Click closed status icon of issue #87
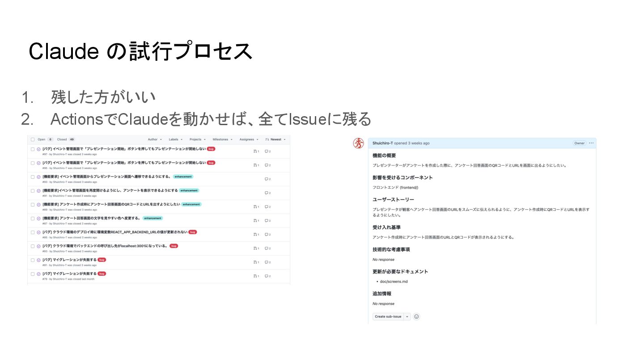This screenshot has width=644, height=362. click(38, 219)
